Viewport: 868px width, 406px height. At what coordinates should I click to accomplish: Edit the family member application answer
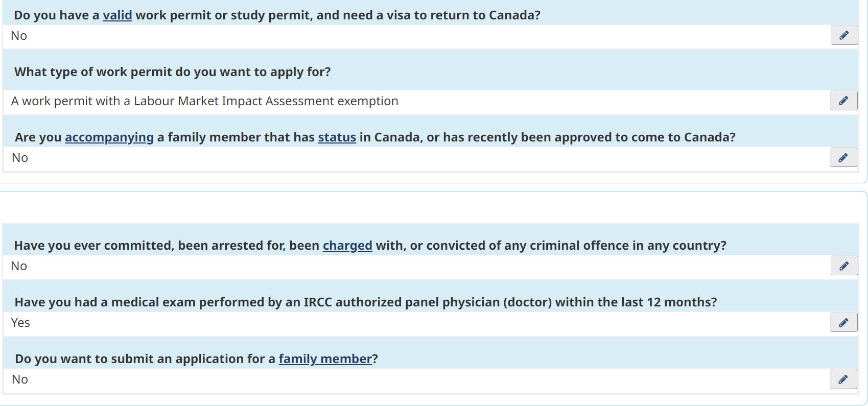[843, 379]
